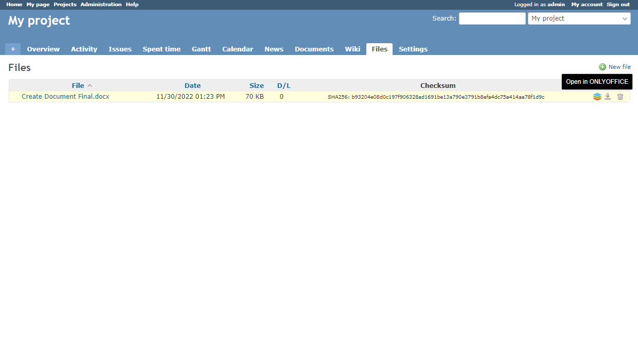Screen dimensions: 638x364
Task: Sort the list by File column
Action: coord(78,86)
